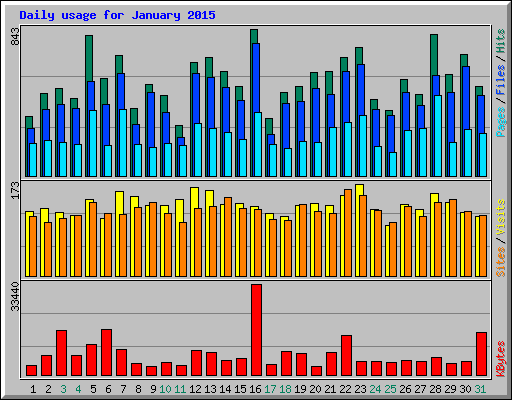Select the "Pages" legend label
Screen dimensions: 512x400
[501, 122]
